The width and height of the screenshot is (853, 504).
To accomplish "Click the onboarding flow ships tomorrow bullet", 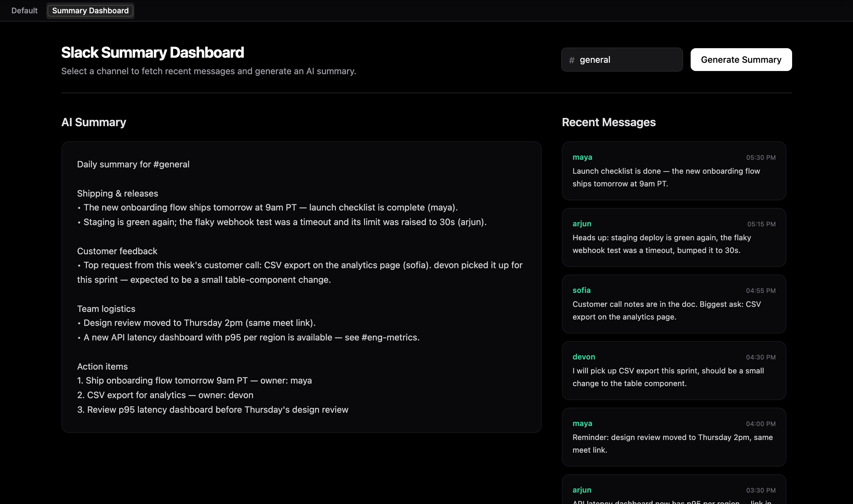I will pyautogui.click(x=267, y=208).
